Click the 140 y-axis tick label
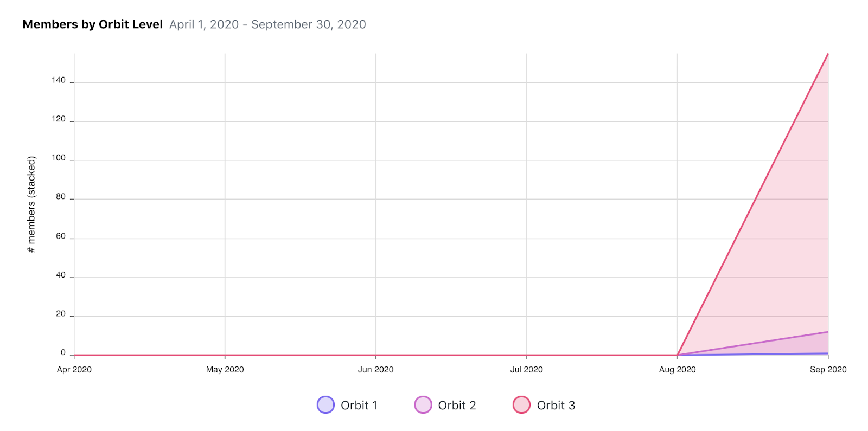The height and width of the screenshot is (431, 868). click(x=59, y=80)
